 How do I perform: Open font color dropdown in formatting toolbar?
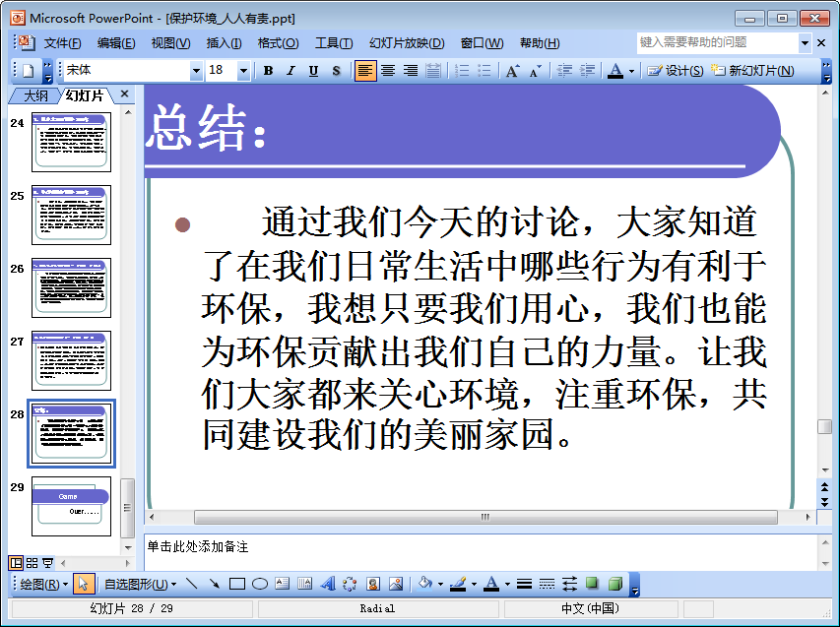(x=631, y=71)
